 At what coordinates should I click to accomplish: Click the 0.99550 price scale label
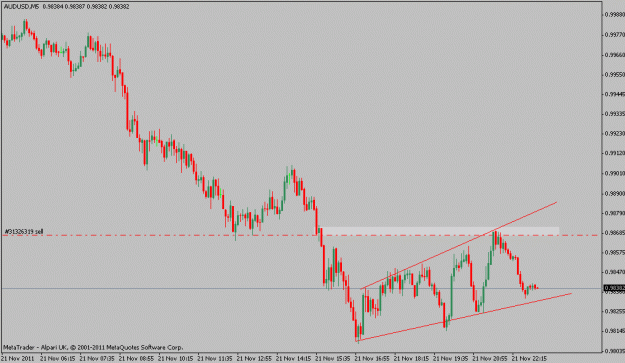(x=614, y=74)
